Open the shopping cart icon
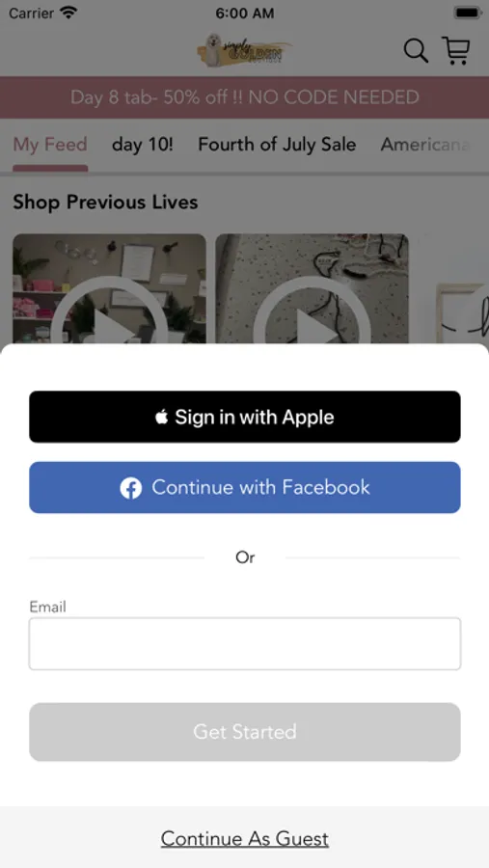The width and height of the screenshot is (489, 868). tap(456, 50)
